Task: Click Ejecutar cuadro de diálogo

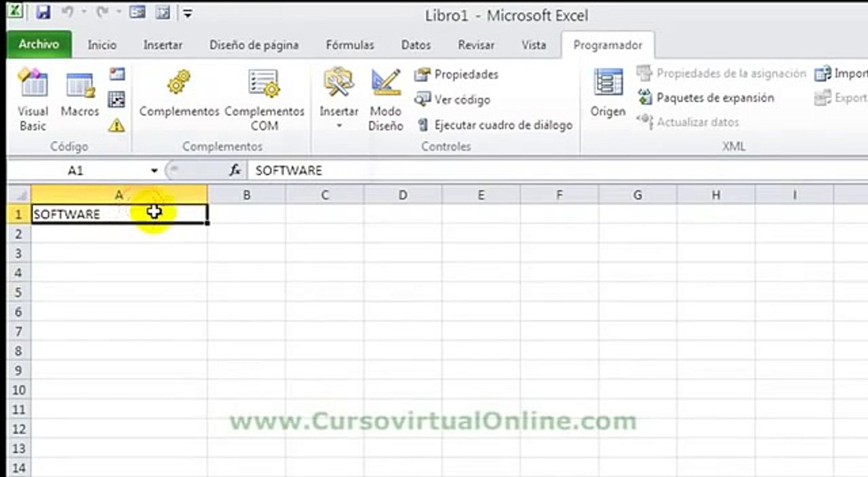Action: 494,125
